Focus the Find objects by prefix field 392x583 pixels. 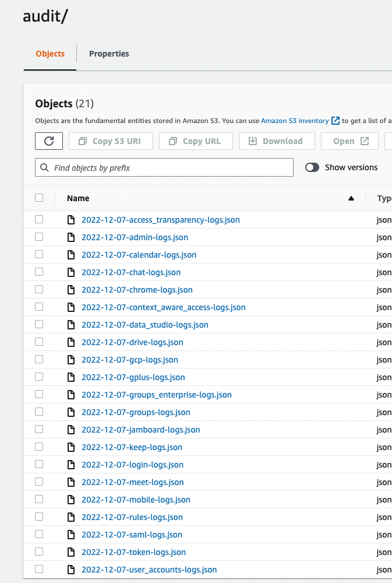tap(164, 168)
